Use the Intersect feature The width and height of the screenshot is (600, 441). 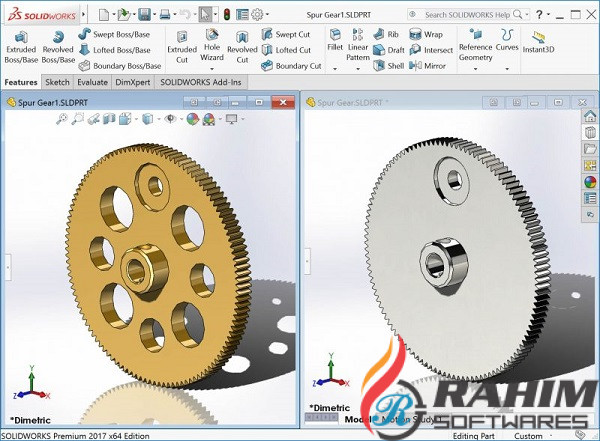coord(431,50)
